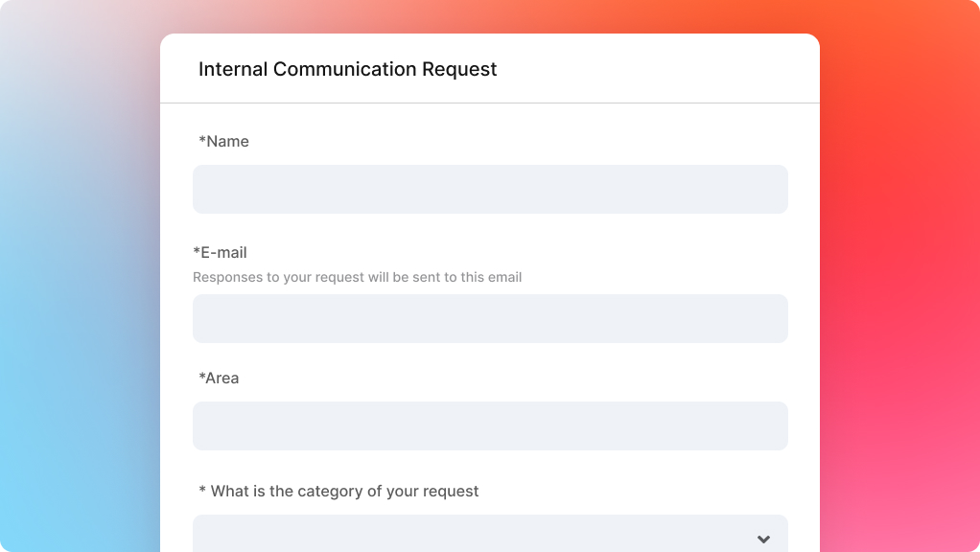This screenshot has width=980, height=552.
Task: Open the request category dropdown field
Action: 490,533
